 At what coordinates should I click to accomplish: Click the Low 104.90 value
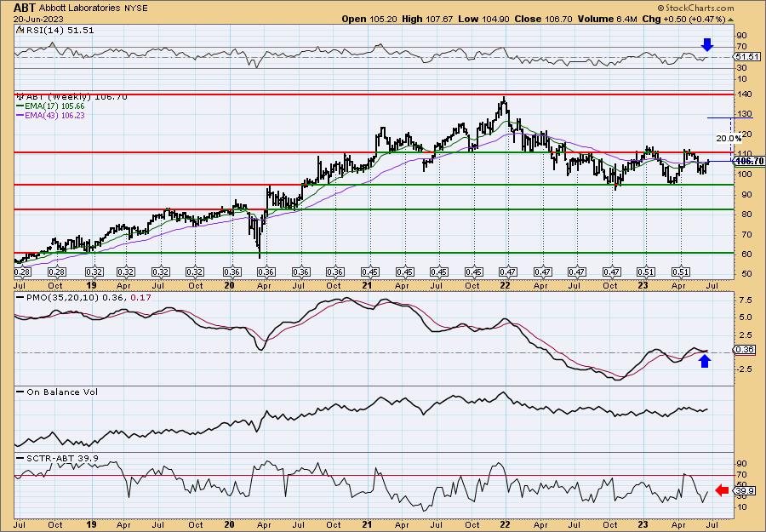click(483, 19)
